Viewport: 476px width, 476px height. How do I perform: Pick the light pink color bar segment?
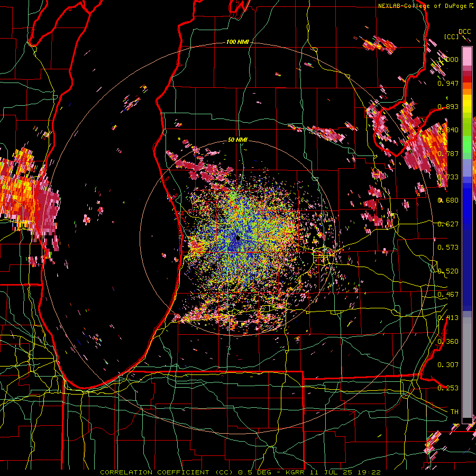pos(467,57)
